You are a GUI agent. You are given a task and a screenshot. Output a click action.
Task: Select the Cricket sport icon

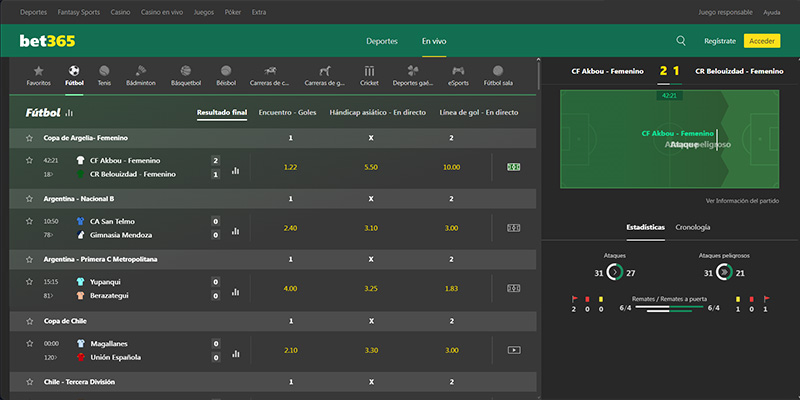(369, 71)
